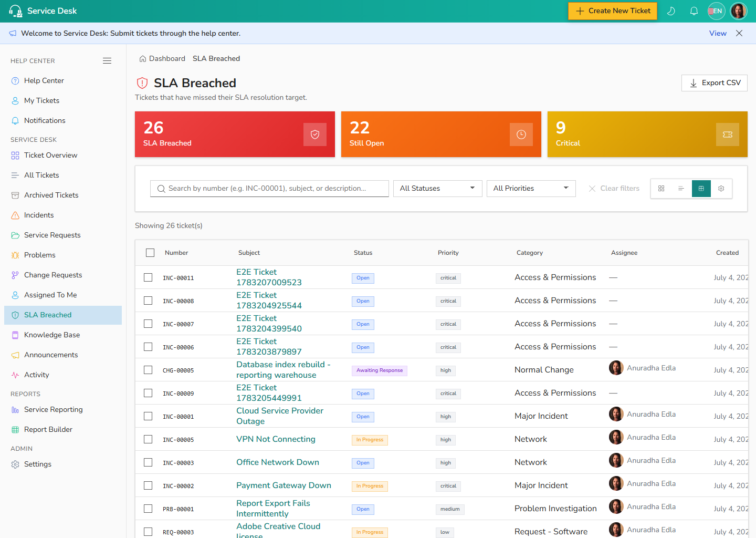
Task: Switch to card grid view icon
Action: coord(661,189)
